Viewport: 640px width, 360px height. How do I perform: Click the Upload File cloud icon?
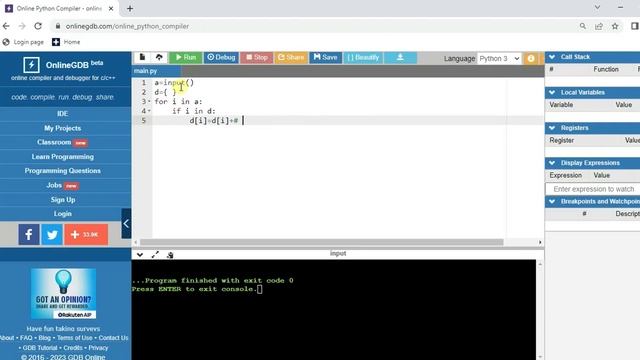(159, 57)
